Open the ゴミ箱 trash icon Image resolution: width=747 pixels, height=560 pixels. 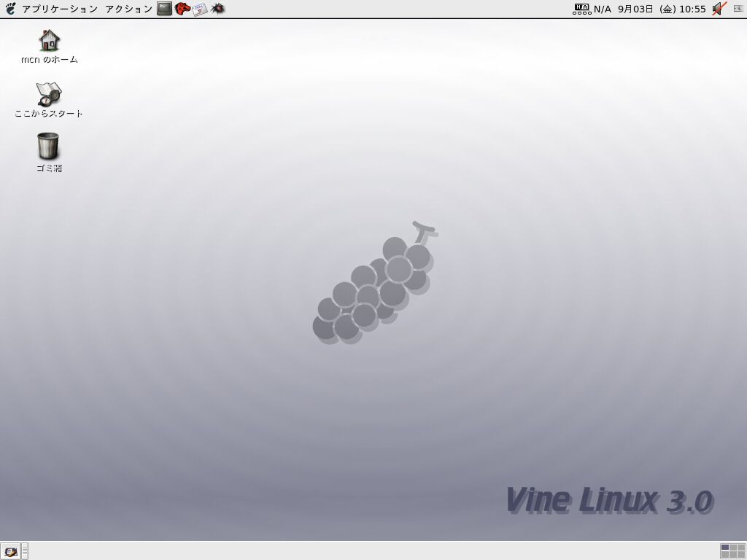click(49, 147)
